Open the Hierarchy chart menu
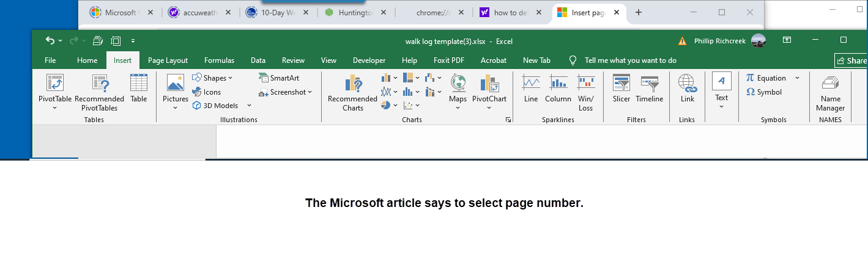The width and height of the screenshot is (868, 254). pyautogui.click(x=412, y=78)
